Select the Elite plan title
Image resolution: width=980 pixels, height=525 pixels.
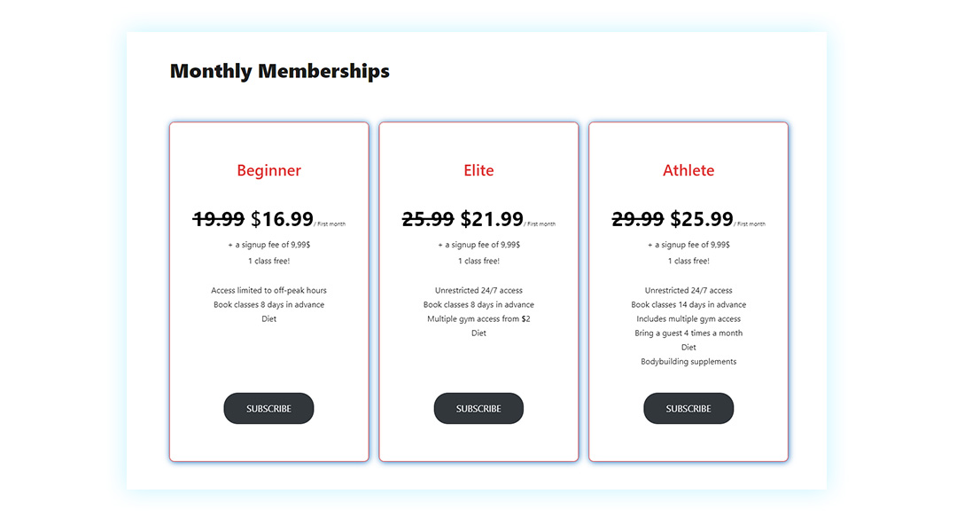pos(478,170)
